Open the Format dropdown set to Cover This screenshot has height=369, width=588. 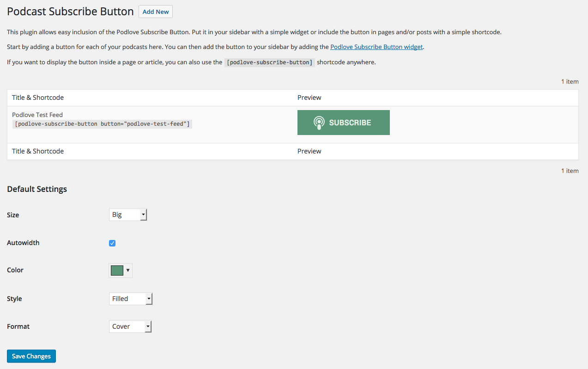coord(130,326)
